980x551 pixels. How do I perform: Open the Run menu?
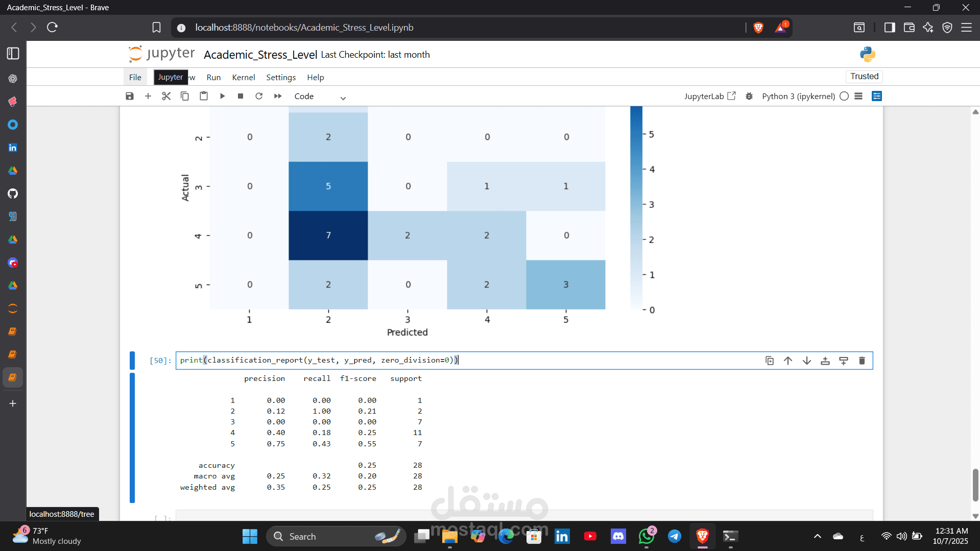pyautogui.click(x=213, y=77)
